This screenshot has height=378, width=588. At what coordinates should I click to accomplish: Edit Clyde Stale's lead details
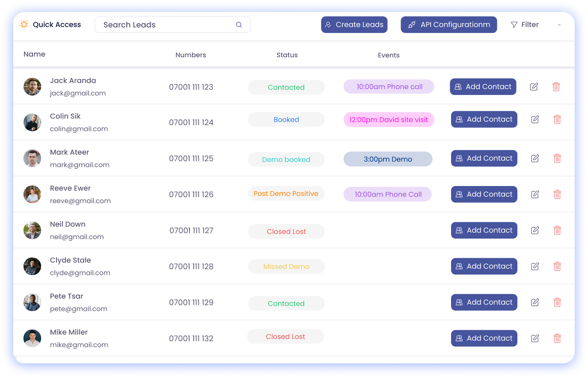pos(535,266)
